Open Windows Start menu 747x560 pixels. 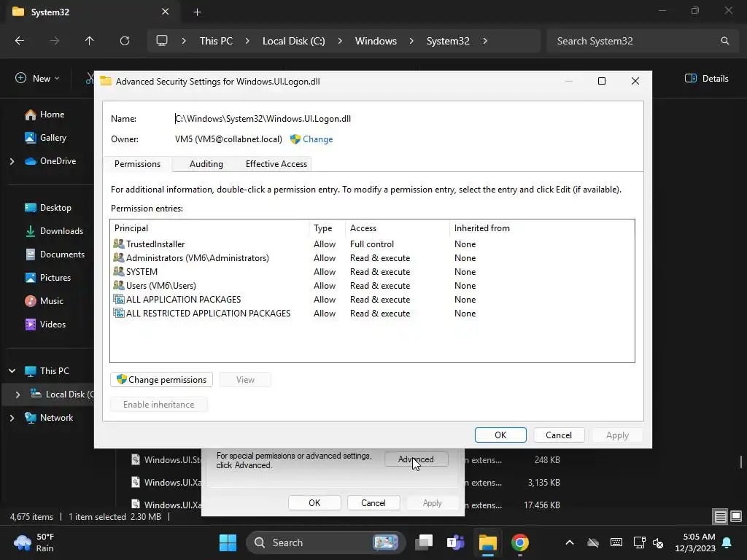[x=228, y=542]
